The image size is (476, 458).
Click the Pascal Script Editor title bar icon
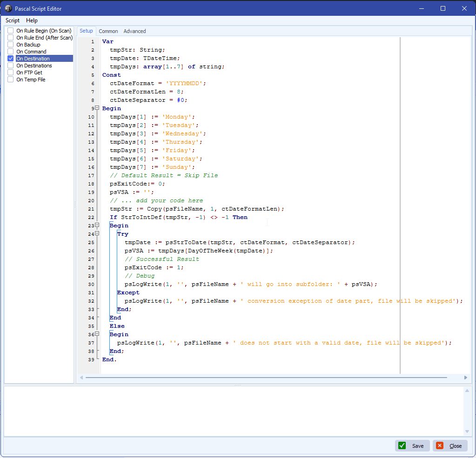(8, 8)
